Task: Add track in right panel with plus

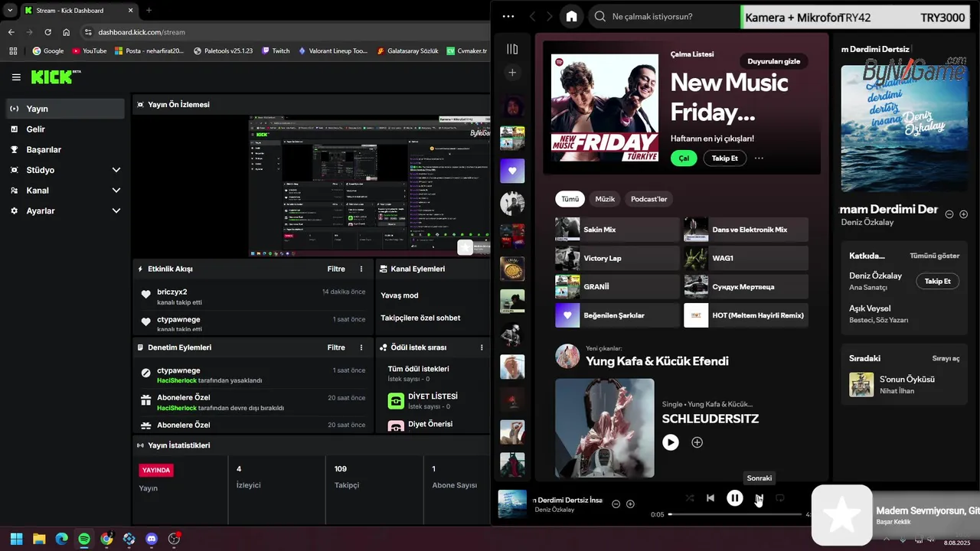Action: point(963,214)
